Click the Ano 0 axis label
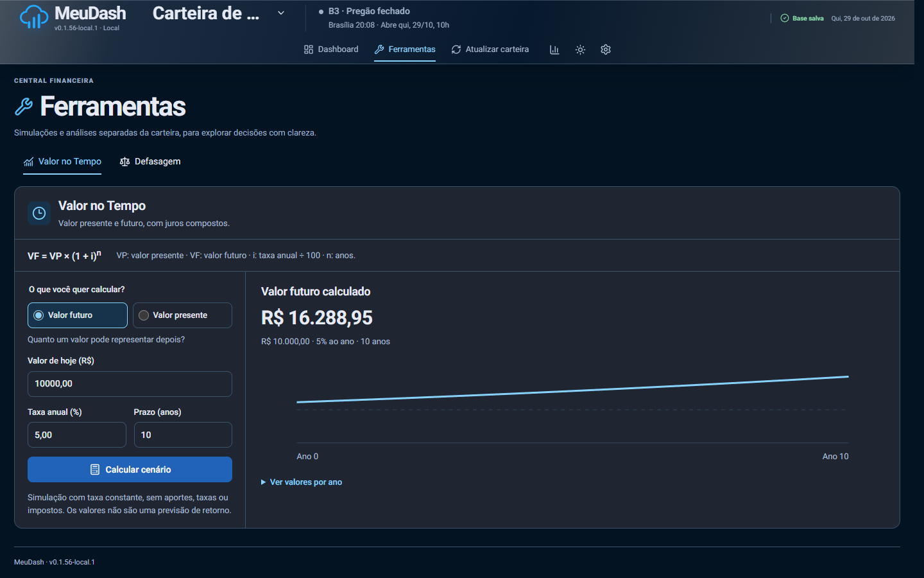This screenshot has width=924, height=578. (x=307, y=457)
